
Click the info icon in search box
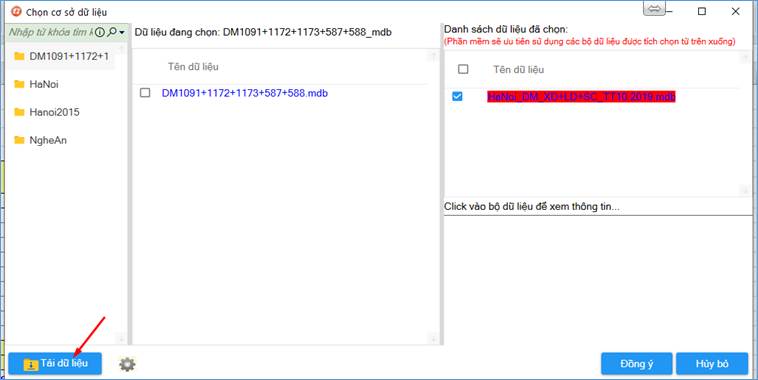click(100, 32)
